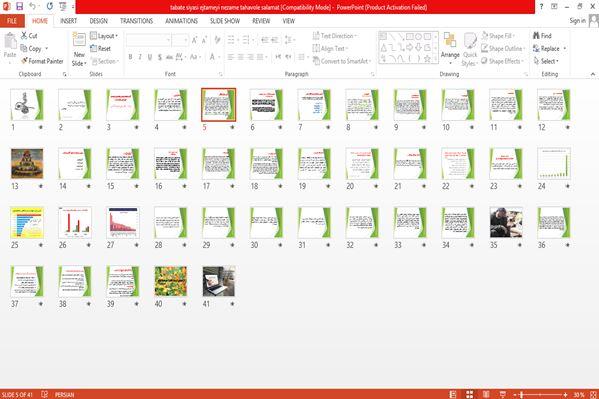Select slide 1 thumbnail
599x399 pixels.
click(27, 105)
